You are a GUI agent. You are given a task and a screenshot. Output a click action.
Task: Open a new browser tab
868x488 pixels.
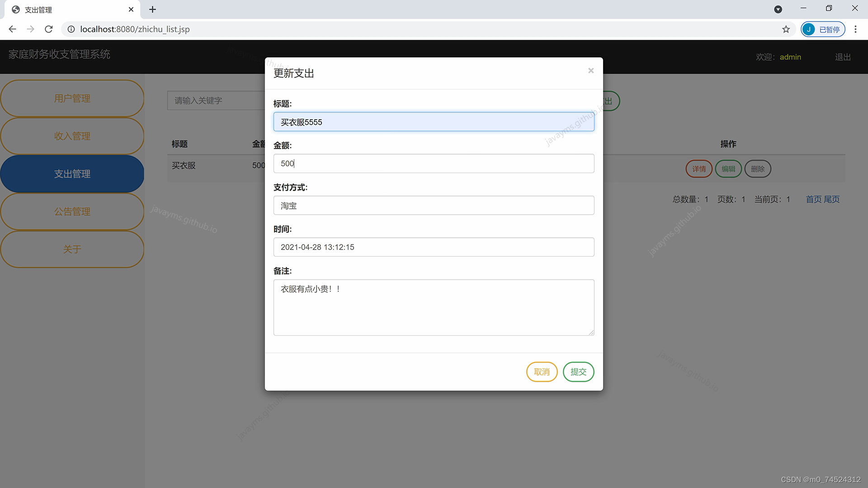[x=152, y=9]
